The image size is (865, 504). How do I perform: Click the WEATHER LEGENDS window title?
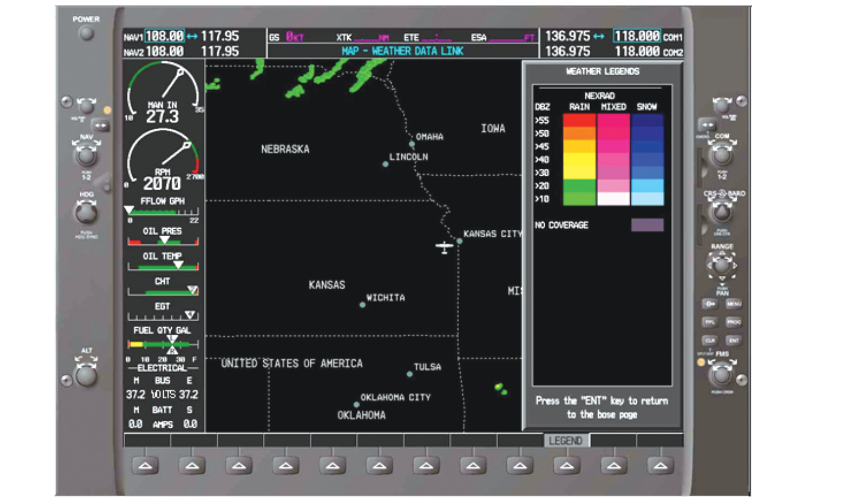(x=602, y=71)
